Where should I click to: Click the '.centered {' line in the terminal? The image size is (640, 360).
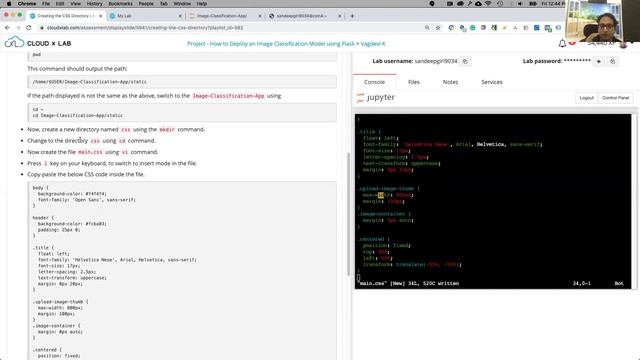click(373, 239)
